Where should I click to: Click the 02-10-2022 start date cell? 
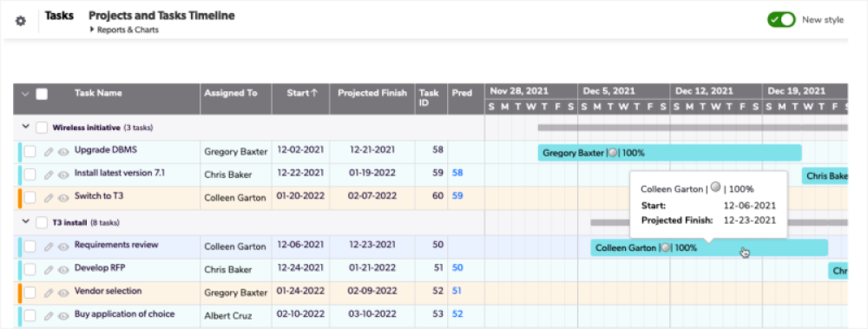pos(300,314)
